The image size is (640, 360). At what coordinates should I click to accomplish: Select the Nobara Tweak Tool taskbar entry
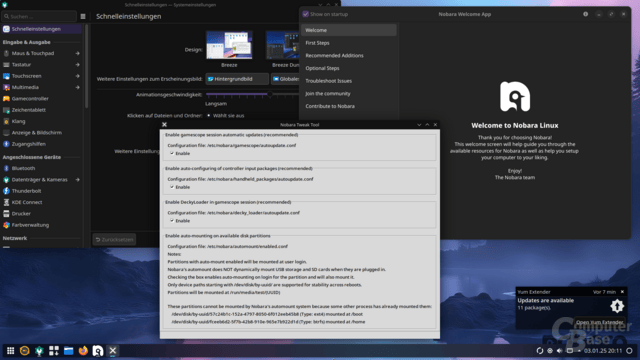tap(113, 351)
